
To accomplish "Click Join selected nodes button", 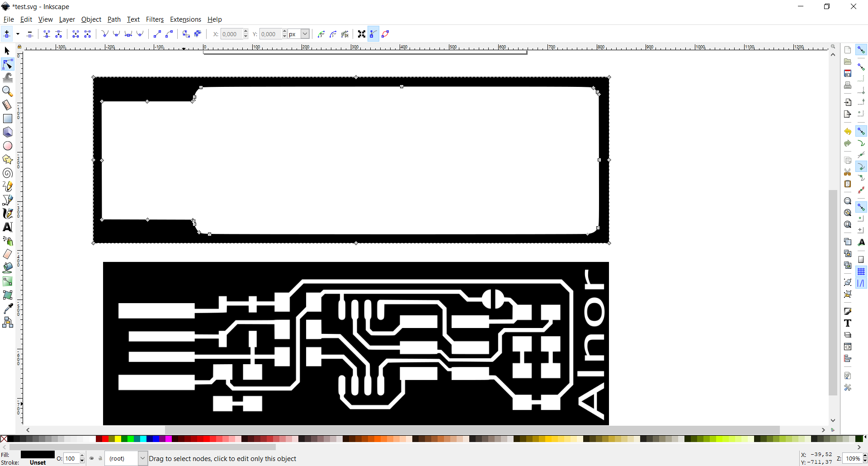I will pyautogui.click(x=47, y=34).
